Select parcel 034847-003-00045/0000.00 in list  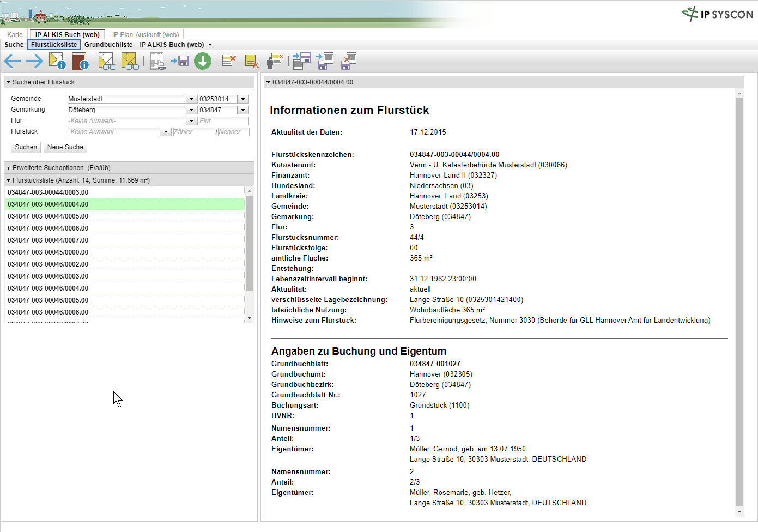(48, 252)
